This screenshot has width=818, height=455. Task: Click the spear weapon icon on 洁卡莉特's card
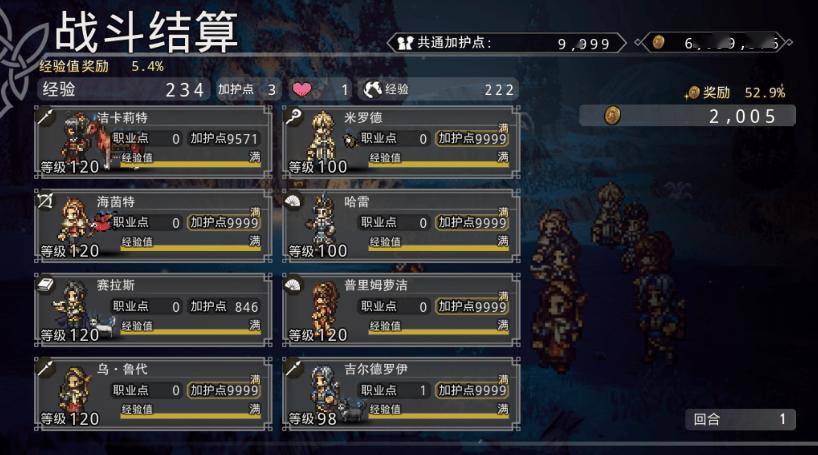pyautogui.click(x=45, y=116)
